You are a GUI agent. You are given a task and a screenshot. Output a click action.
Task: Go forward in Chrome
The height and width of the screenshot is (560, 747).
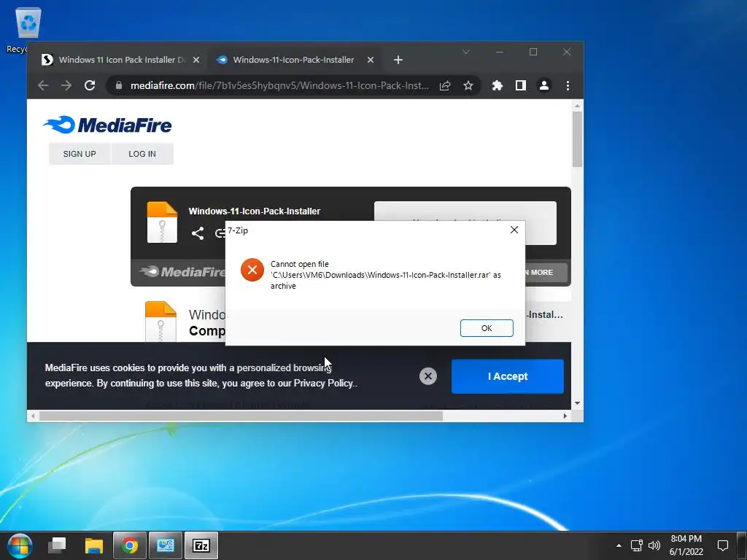pos(66,86)
